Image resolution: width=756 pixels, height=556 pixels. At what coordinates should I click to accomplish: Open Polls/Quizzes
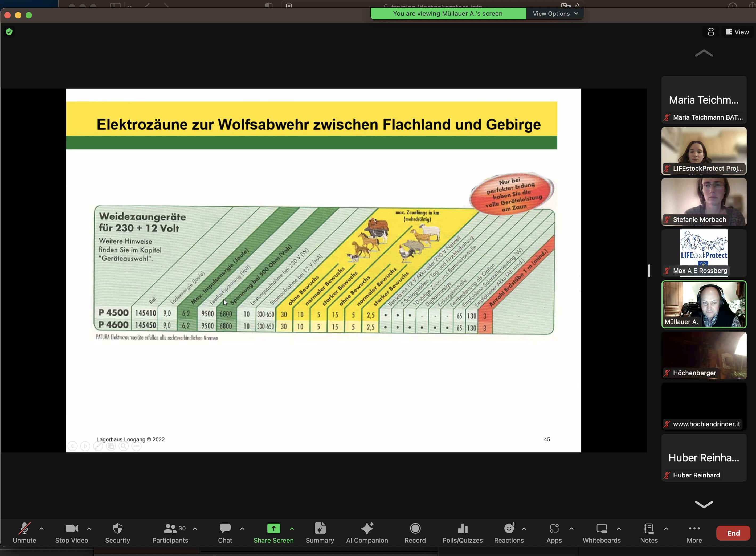(x=463, y=533)
